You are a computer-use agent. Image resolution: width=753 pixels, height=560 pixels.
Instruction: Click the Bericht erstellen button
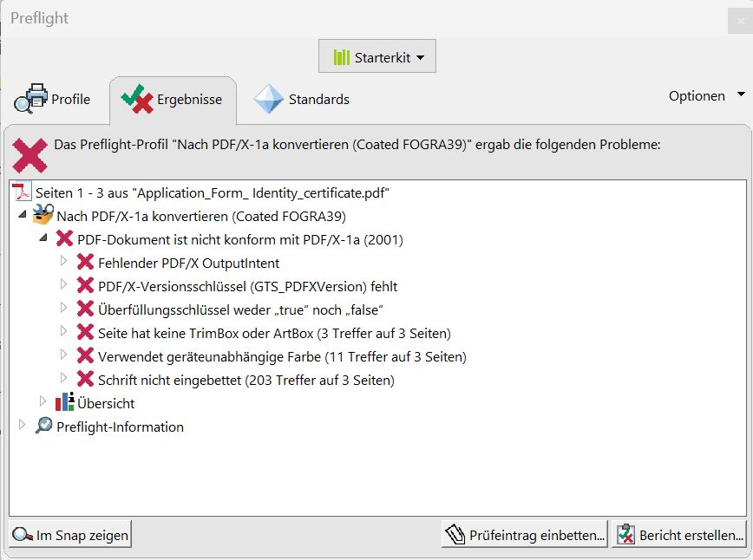tap(680, 535)
